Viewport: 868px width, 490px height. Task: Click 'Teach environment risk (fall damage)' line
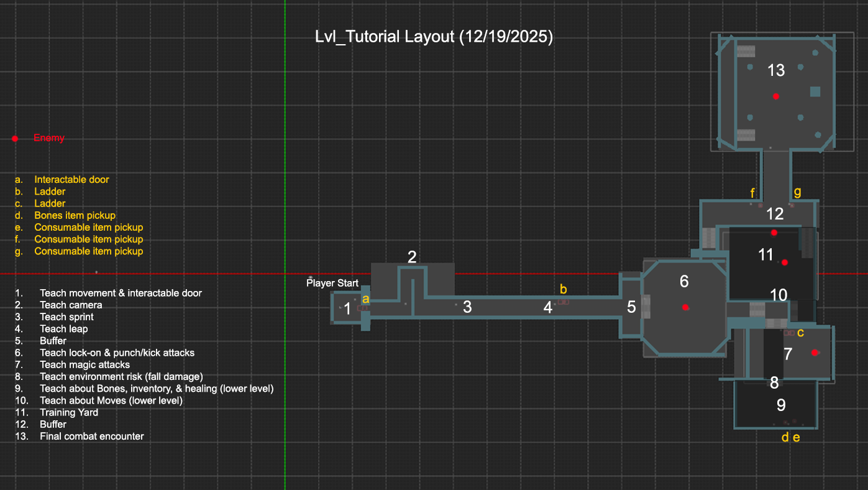pos(109,376)
